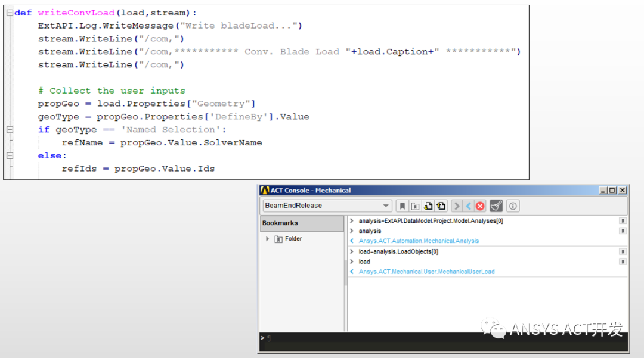This screenshot has width=644, height=358.
Task: Bookmark the load=analysis.LoadObjects[0] line
Action: pos(623,251)
